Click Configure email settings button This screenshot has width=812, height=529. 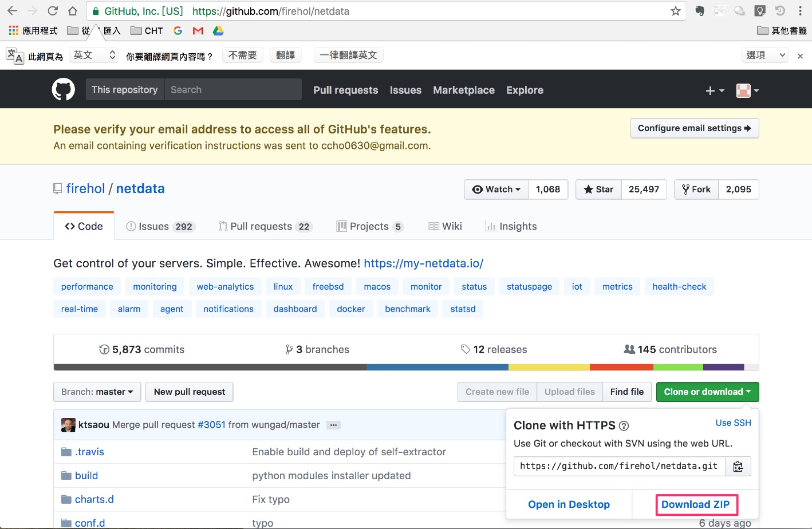[x=695, y=128]
